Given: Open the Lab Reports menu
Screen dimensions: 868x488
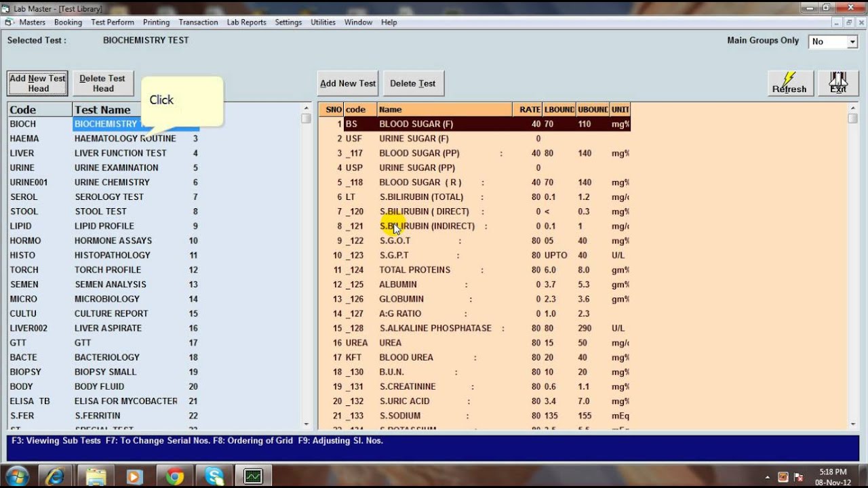Looking at the screenshot, I should (246, 22).
